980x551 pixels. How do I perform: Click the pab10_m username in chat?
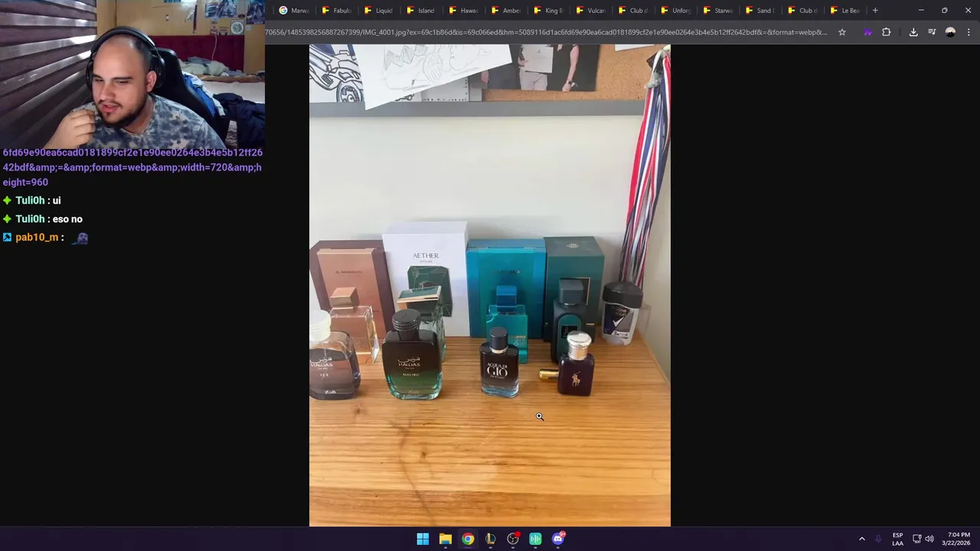[x=37, y=237]
